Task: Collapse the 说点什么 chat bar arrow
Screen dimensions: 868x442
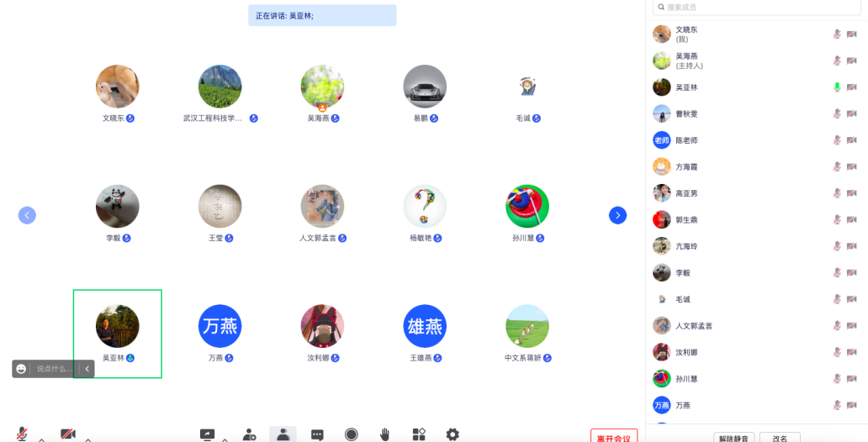Action: click(87, 369)
